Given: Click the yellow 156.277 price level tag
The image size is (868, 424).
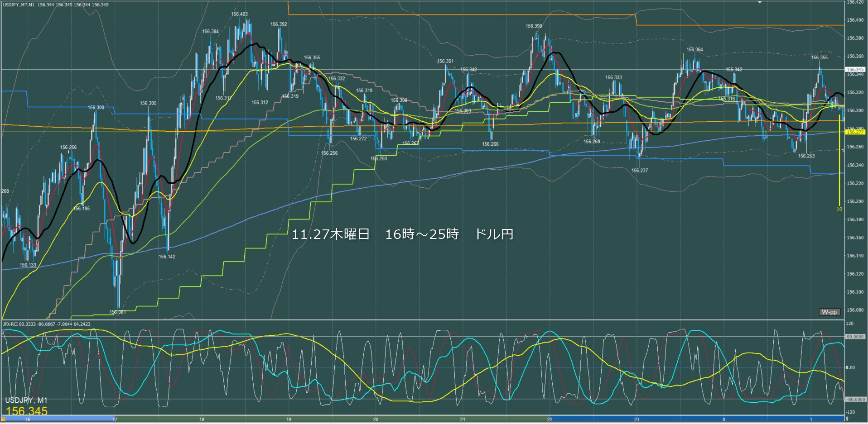Looking at the screenshot, I should click(855, 132).
